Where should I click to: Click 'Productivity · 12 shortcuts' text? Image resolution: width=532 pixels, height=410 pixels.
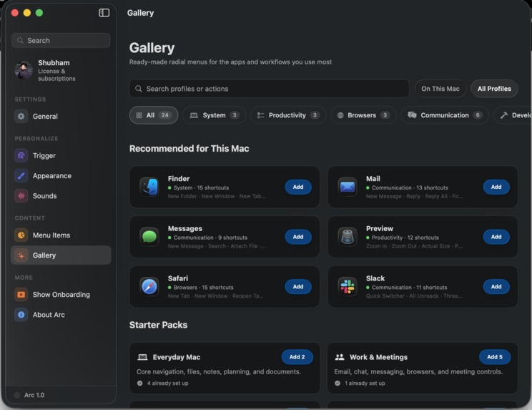click(x=405, y=238)
